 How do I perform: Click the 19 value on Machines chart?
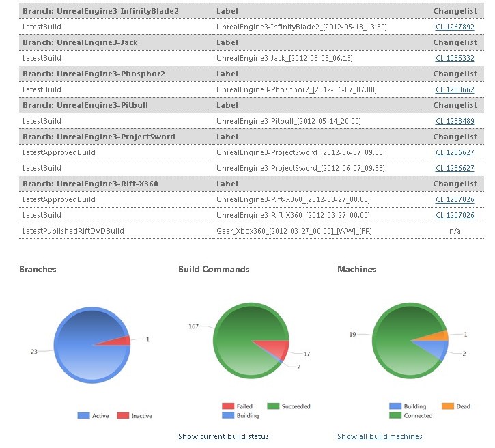[352, 334]
